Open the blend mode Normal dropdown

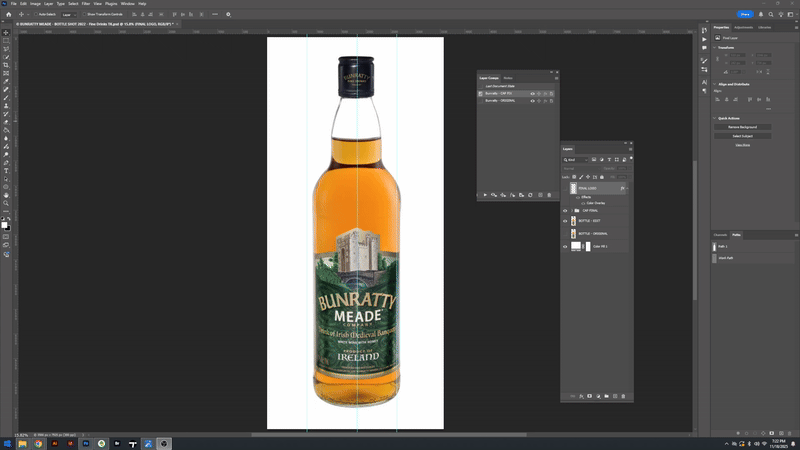[x=582, y=168]
